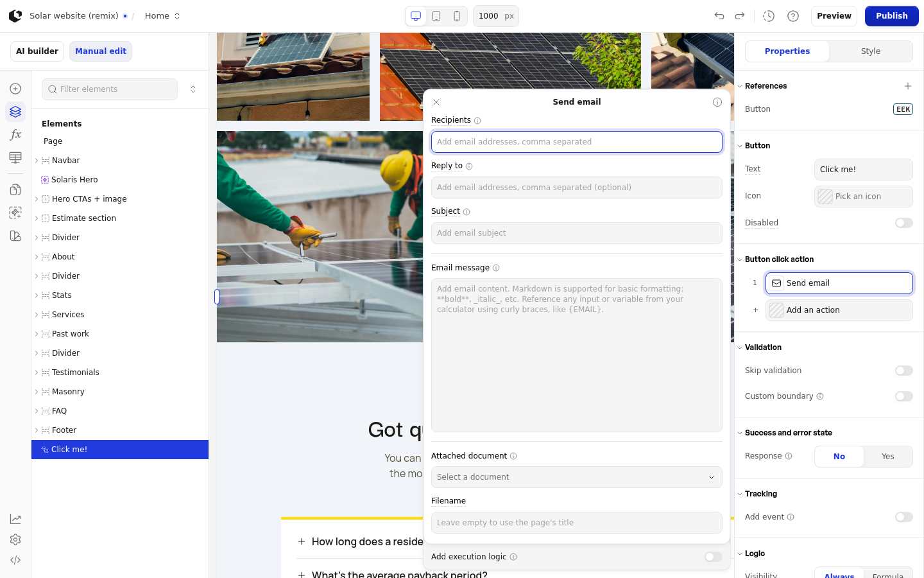Set Response to Yes
The image size is (924, 578).
(888, 457)
